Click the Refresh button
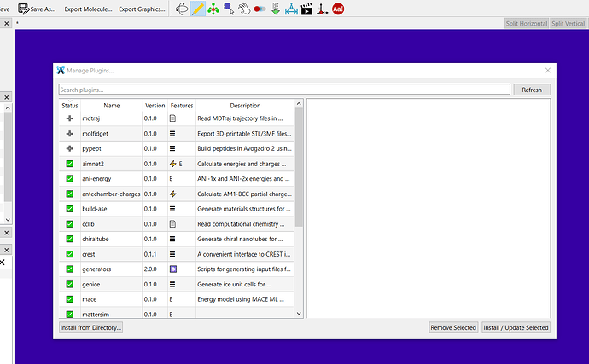This screenshot has width=589, height=364. pos(532,90)
